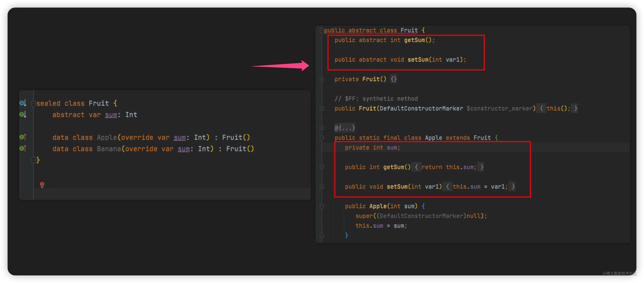Expand the folded @{...} annotation gutter marker

pyautogui.click(x=322, y=128)
